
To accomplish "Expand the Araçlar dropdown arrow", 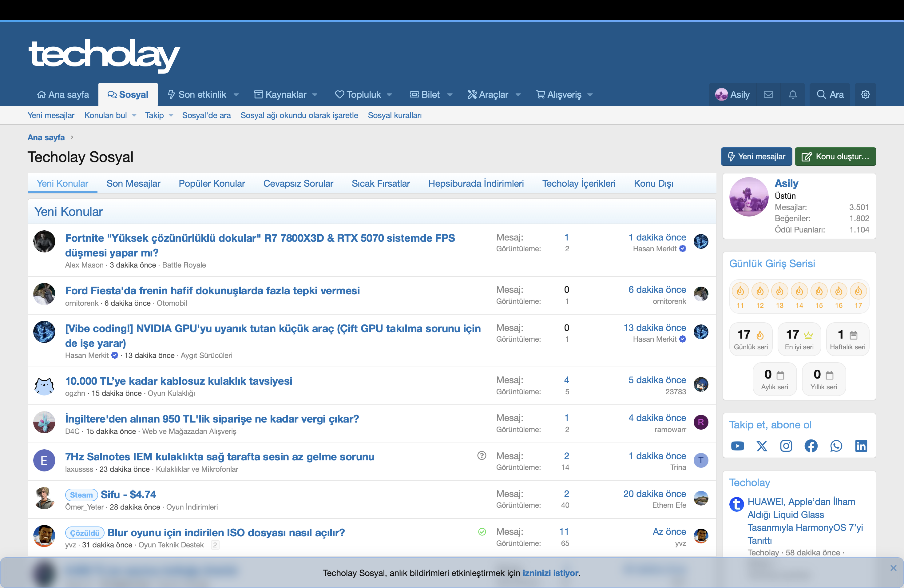I will pos(518,95).
